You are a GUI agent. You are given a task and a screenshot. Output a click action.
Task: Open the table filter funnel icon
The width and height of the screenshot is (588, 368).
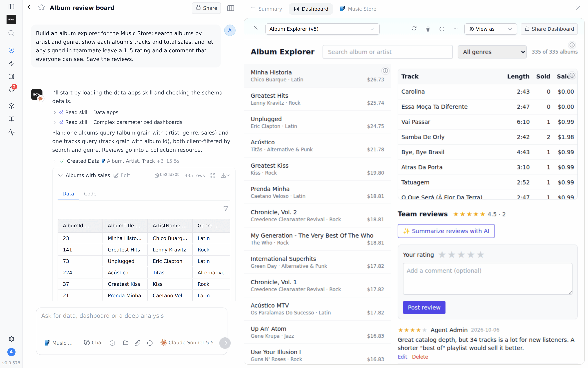pos(226,209)
